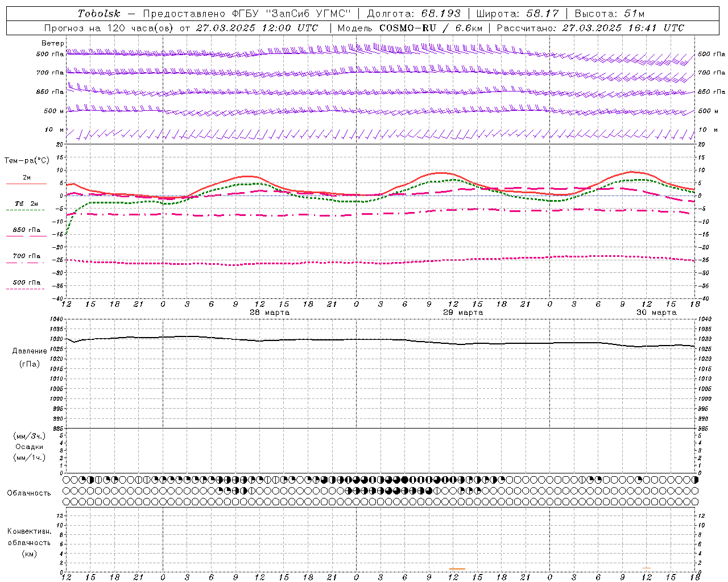Click the '850 гПа' temperature legend label

(27, 230)
